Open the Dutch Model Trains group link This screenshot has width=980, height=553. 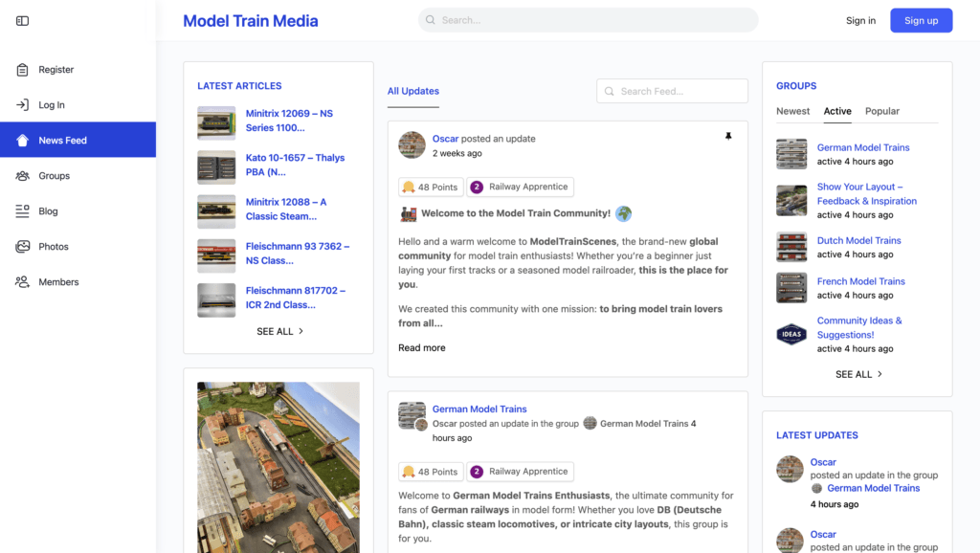858,240
